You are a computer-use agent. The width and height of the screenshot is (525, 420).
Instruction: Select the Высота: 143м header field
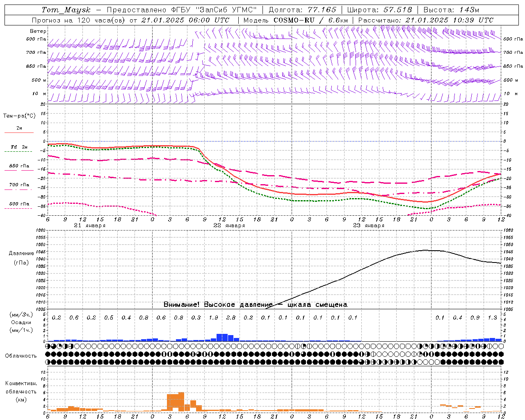pyautogui.click(x=451, y=10)
